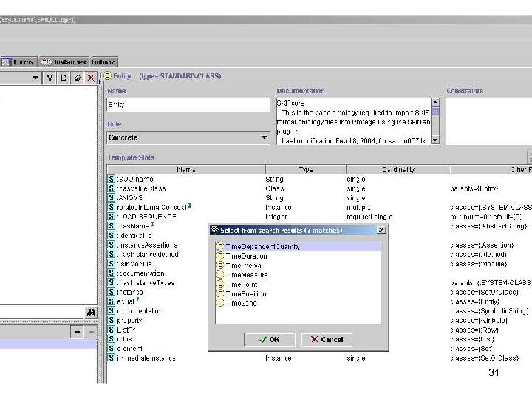Click the plus button in superclasses pane

tap(78, 332)
